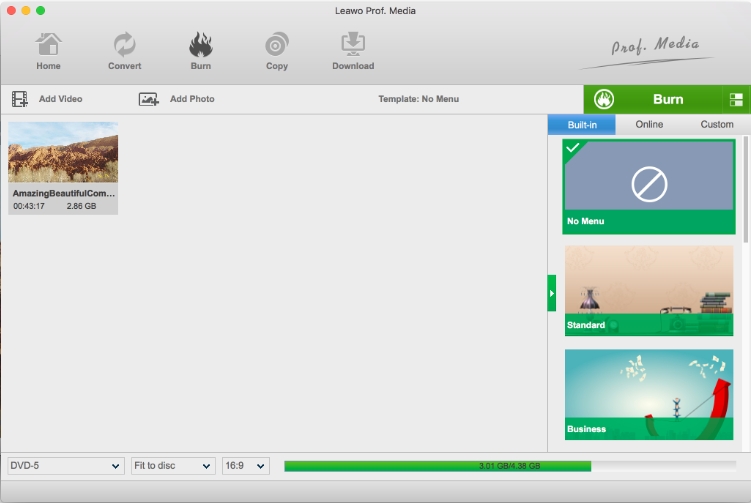751x503 pixels.
Task: Open the 16:9 aspect ratio dropdown
Action: 246,466
